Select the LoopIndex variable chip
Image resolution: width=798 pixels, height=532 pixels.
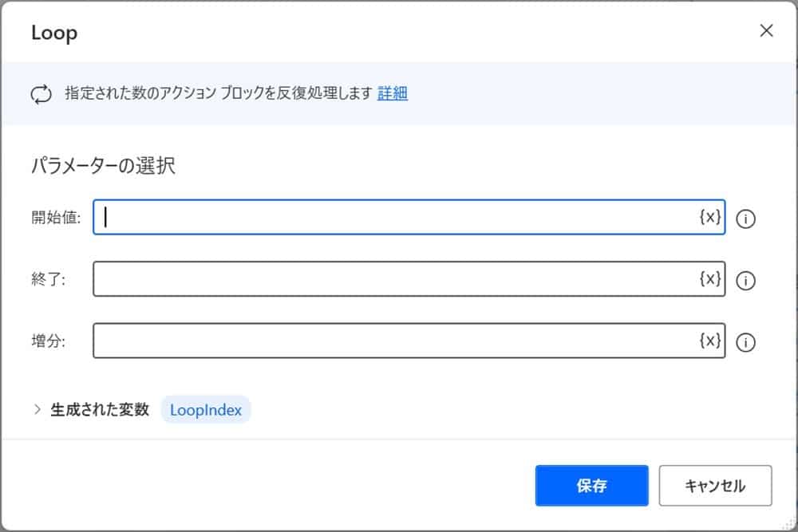pos(205,410)
